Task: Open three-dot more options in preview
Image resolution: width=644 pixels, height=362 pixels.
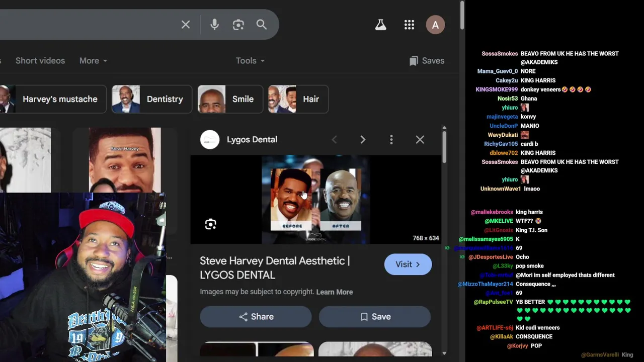Action: 391,140
